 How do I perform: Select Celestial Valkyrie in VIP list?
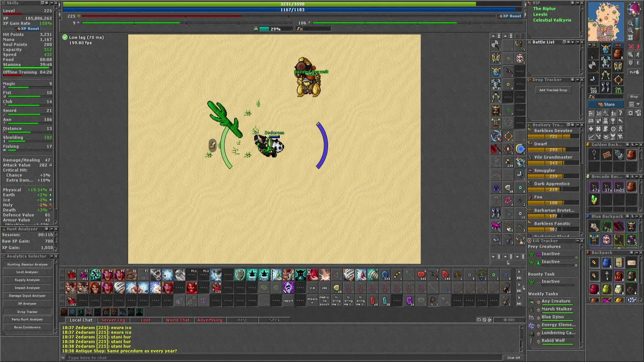[x=552, y=20]
